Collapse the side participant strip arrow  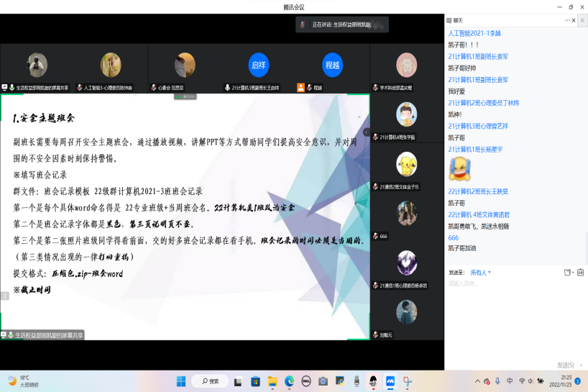point(367,132)
